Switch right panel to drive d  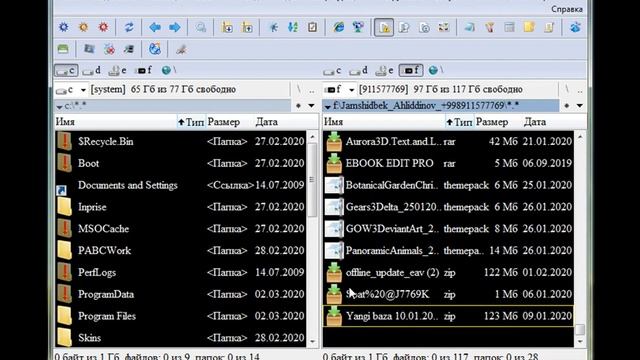358,71
